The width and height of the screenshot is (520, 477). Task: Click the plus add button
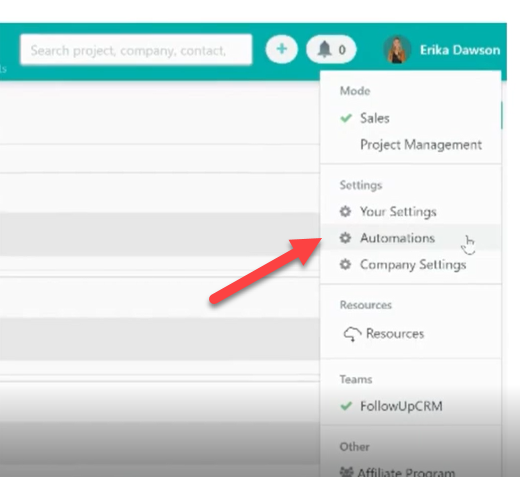[x=282, y=49]
